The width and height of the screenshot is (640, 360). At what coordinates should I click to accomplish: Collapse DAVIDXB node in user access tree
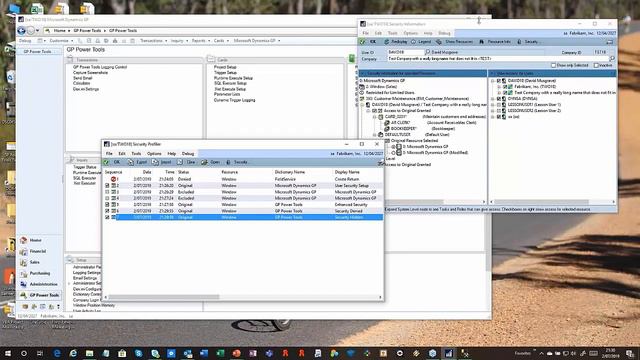click(x=493, y=81)
